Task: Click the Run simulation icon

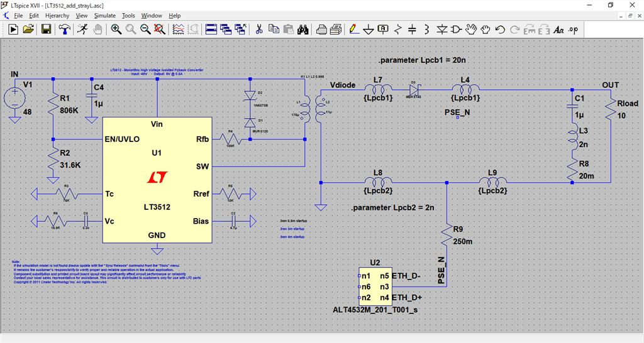Action: [83, 29]
